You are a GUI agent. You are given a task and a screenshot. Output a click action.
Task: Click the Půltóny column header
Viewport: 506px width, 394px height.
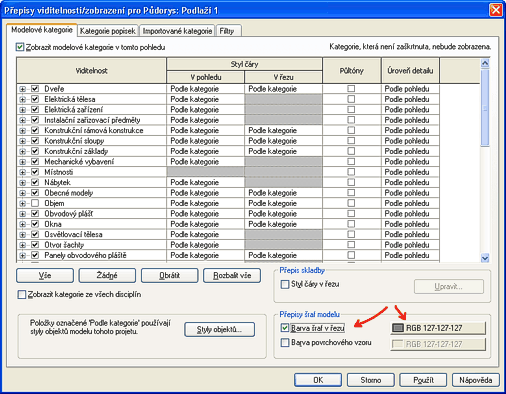pyautogui.click(x=352, y=71)
